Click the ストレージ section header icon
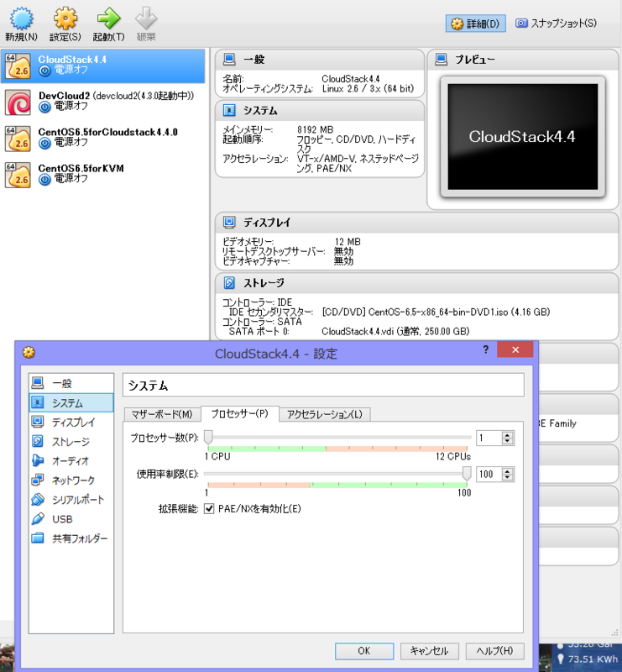Image resolution: width=622 pixels, height=672 pixels. point(229,282)
